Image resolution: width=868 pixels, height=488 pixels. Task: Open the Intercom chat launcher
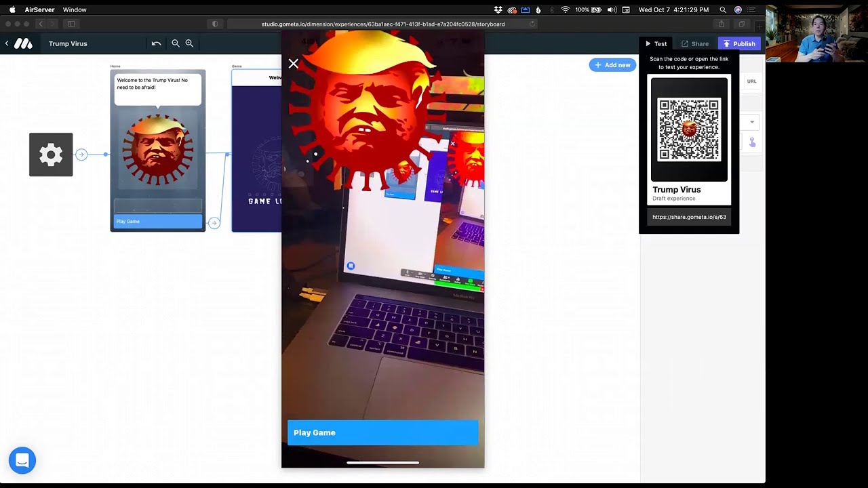click(x=22, y=461)
